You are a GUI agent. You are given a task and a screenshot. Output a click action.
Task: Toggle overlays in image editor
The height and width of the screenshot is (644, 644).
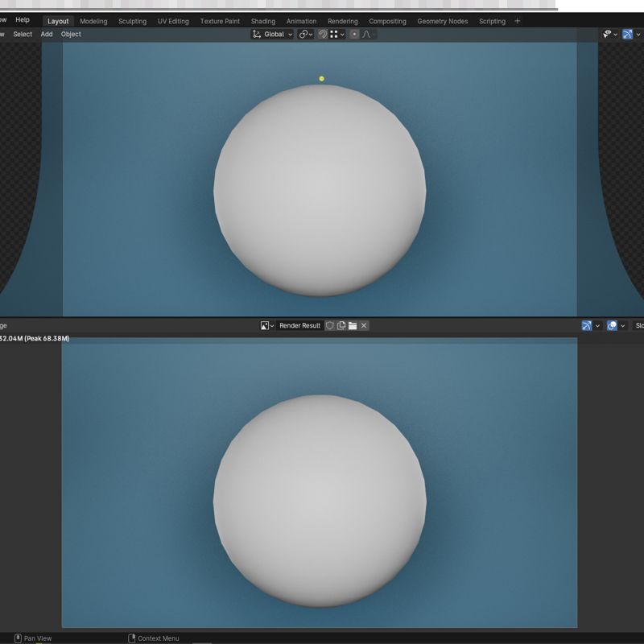tap(612, 326)
